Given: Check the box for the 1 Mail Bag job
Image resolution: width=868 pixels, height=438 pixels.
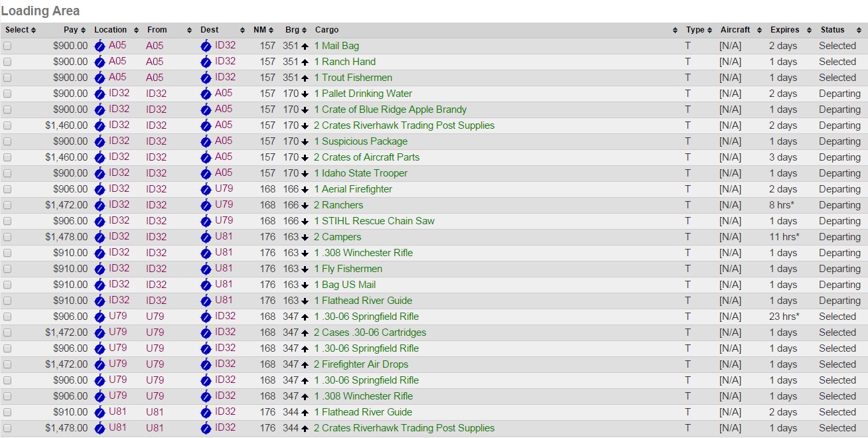Looking at the screenshot, I should pyautogui.click(x=7, y=46).
